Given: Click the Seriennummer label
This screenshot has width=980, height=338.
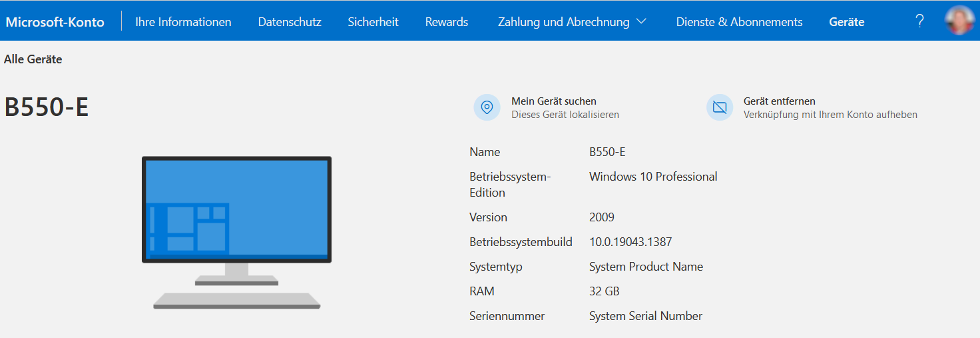Looking at the screenshot, I should pyautogui.click(x=507, y=316).
